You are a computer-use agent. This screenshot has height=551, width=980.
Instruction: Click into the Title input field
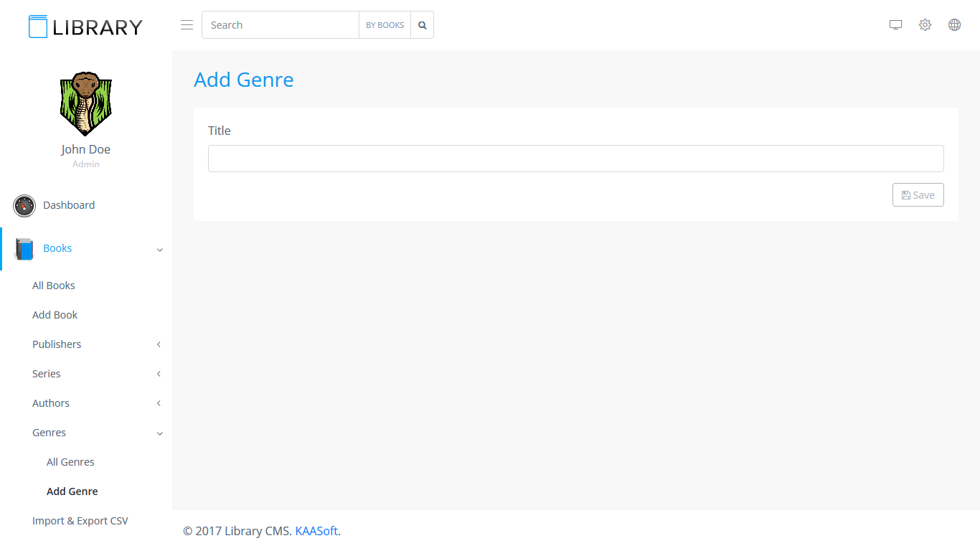pos(575,159)
